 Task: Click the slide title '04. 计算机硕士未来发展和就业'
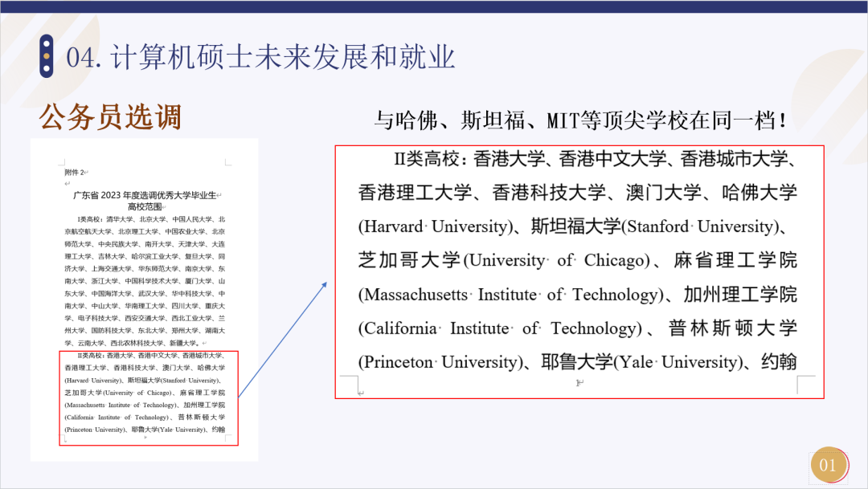pyautogui.click(x=260, y=57)
